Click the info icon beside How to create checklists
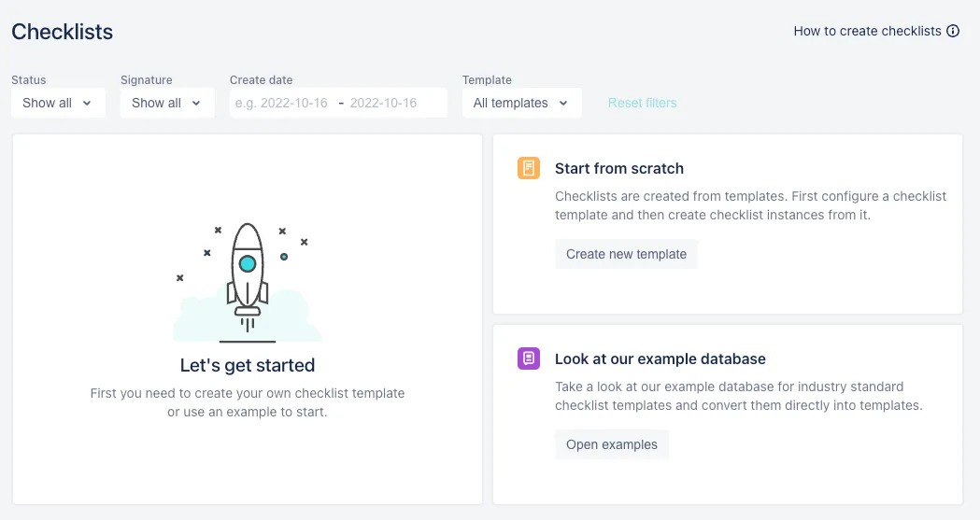 tap(953, 31)
